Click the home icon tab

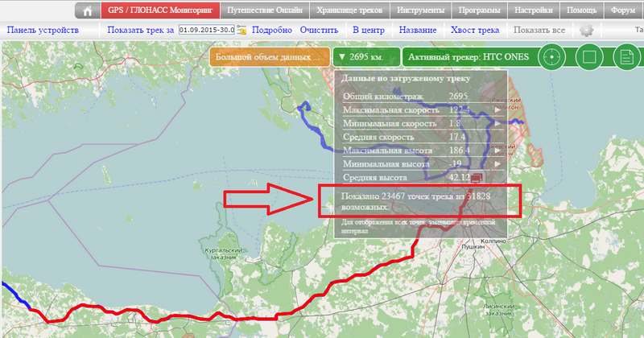[87, 10]
